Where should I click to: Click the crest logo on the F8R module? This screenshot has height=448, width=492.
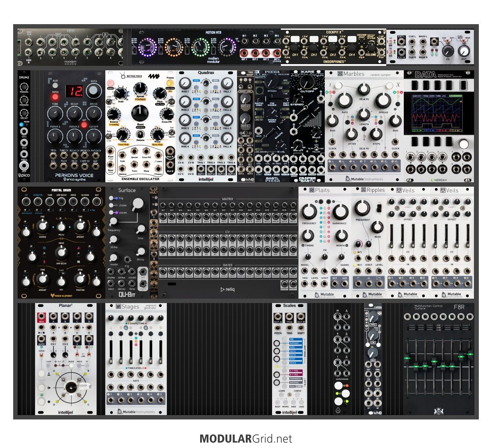pyautogui.click(x=438, y=411)
